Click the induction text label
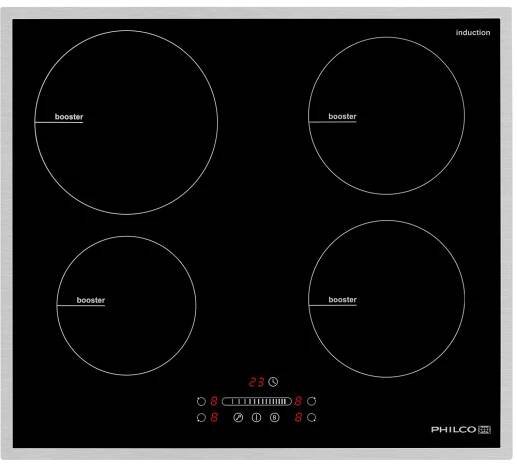The image size is (517, 464). tap(473, 33)
